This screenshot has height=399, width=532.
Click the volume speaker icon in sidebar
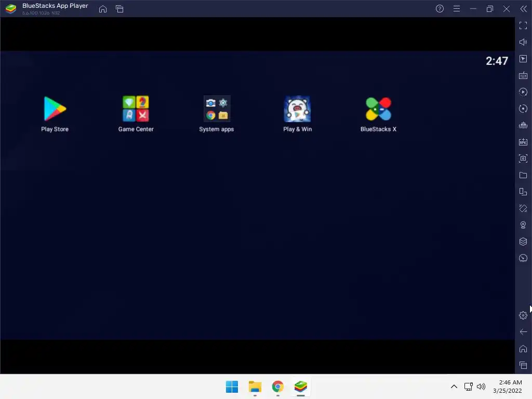click(x=523, y=42)
